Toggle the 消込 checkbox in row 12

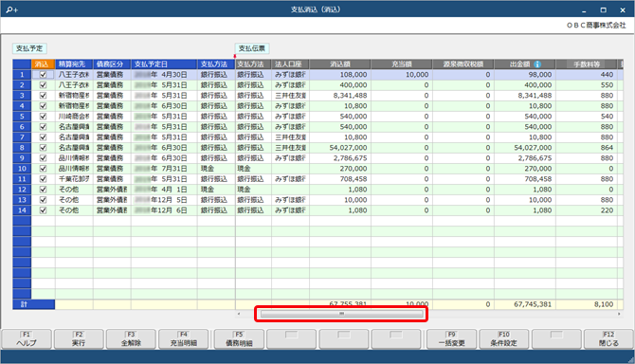click(x=43, y=190)
